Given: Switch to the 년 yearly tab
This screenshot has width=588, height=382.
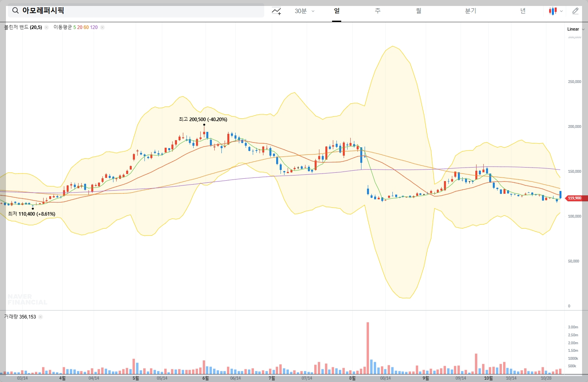Looking at the screenshot, I should 523,11.
